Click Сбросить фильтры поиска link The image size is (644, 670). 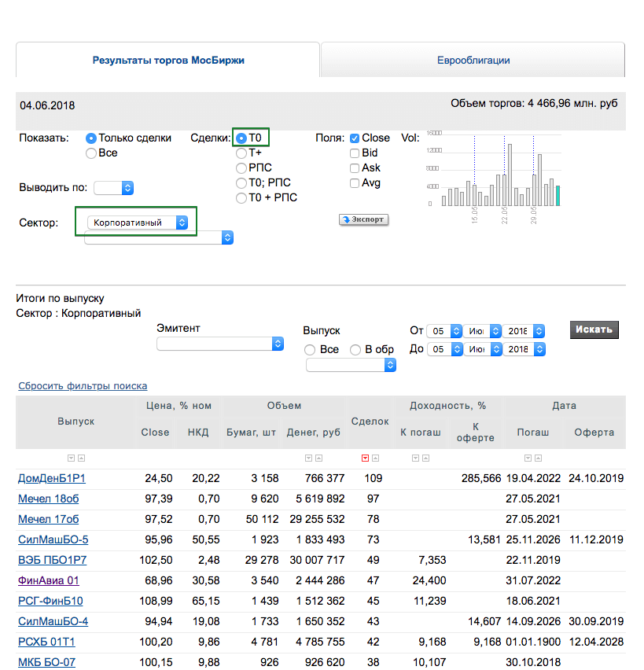(x=83, y=386)
